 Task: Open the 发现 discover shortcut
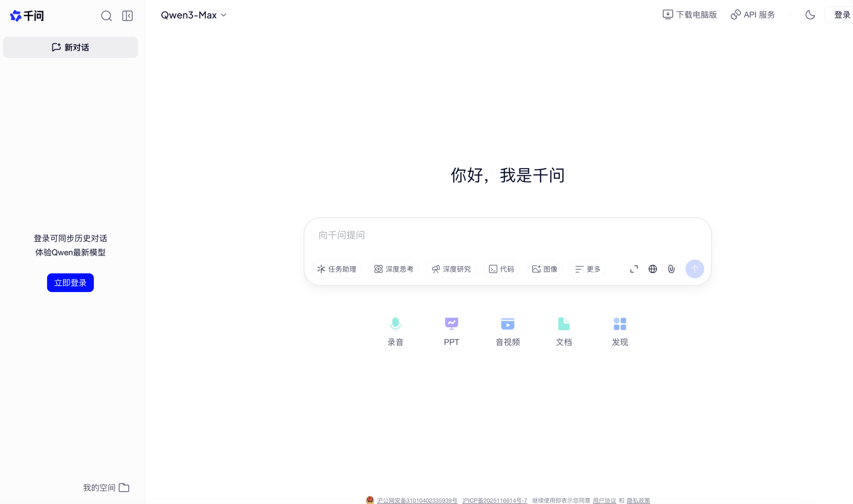tap(620, 331)
